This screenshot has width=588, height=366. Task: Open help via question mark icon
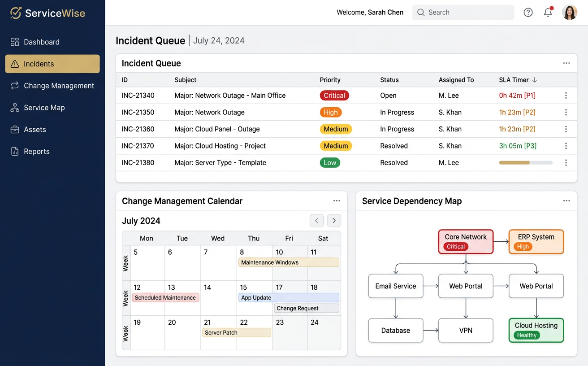coord(528,13)
